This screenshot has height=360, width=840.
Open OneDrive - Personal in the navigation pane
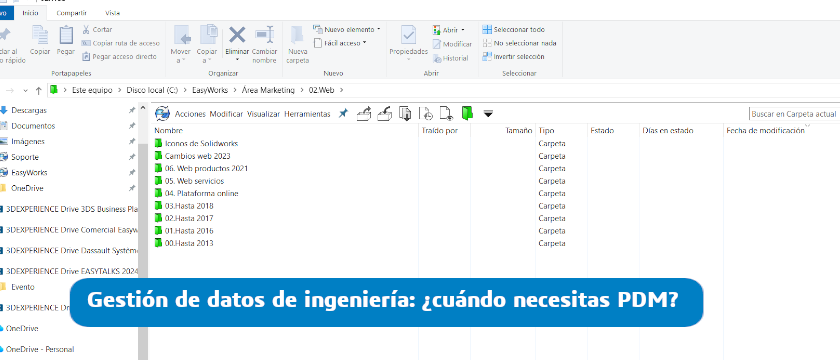[x=40, y=349]
